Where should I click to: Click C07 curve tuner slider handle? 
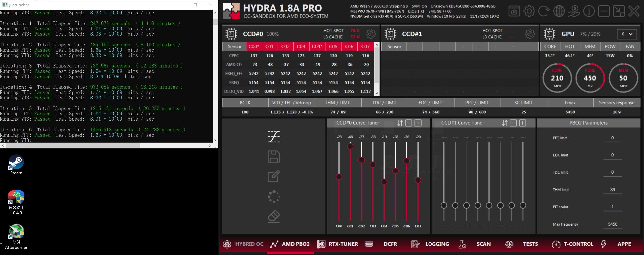pos(418,180)
